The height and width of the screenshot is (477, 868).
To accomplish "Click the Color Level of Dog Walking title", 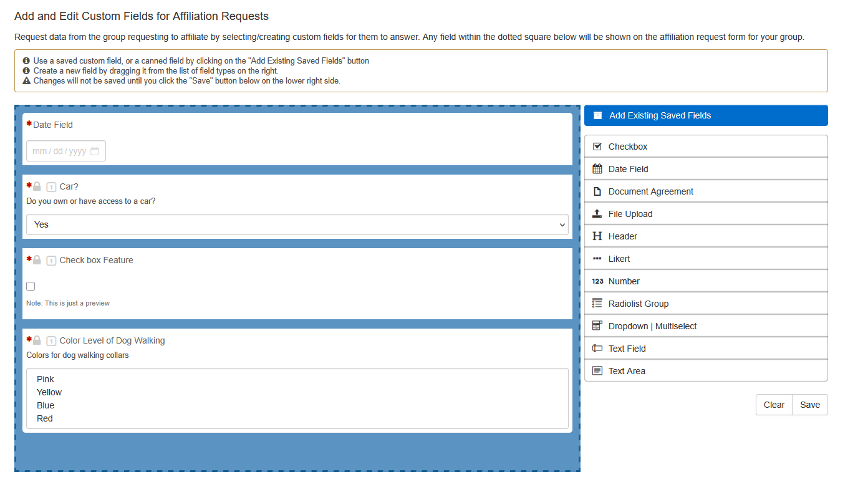I will click(112, 340).
